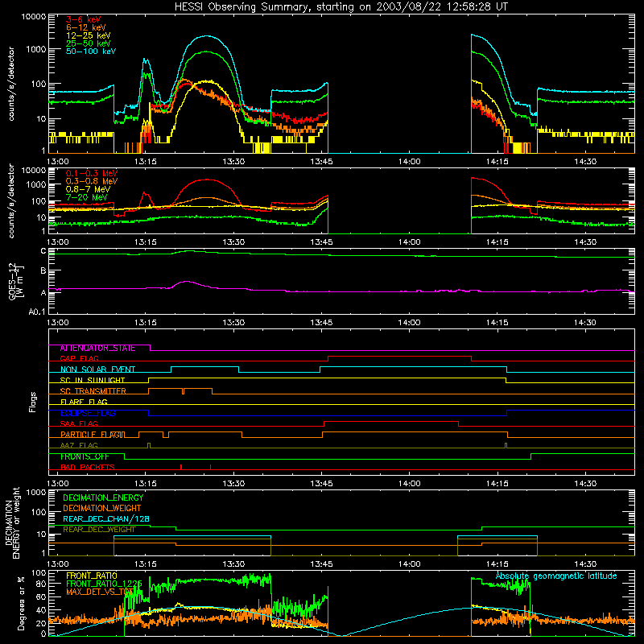Click the '80' label on the Degrees axis
Image resolution: width=644 pixels, height=644 pixels.
coord(42,584)
